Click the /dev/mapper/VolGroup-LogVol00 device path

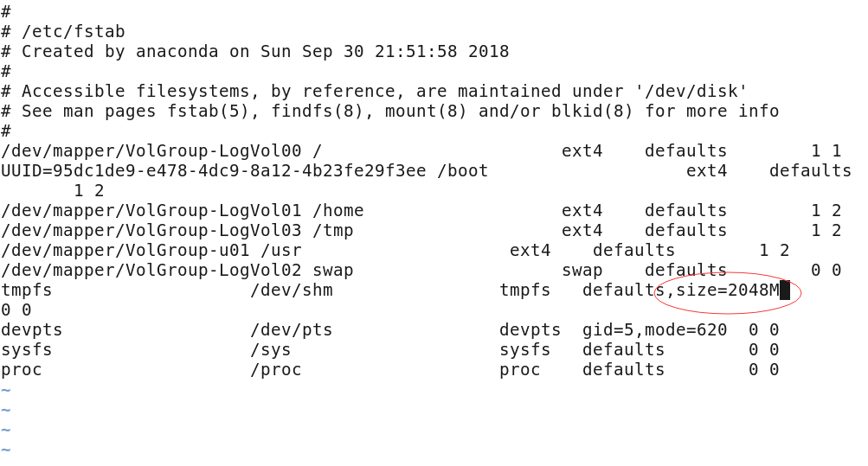point(151,151)
